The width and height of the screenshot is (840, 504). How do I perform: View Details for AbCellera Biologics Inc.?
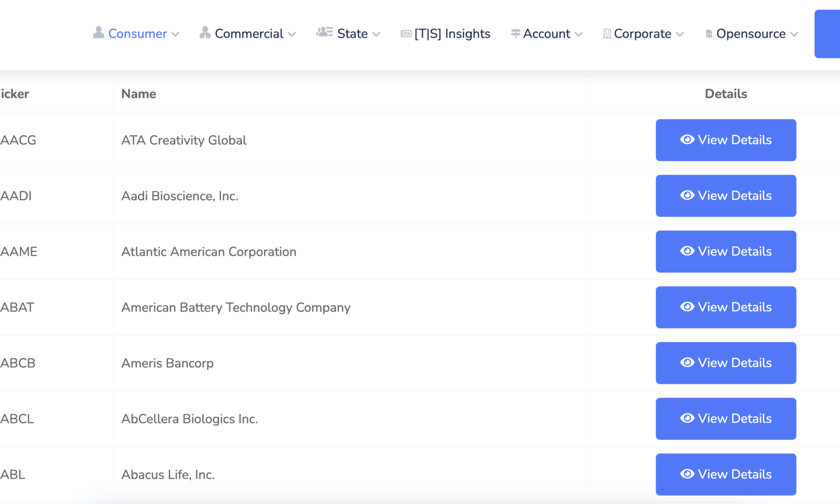click(726, 419)
